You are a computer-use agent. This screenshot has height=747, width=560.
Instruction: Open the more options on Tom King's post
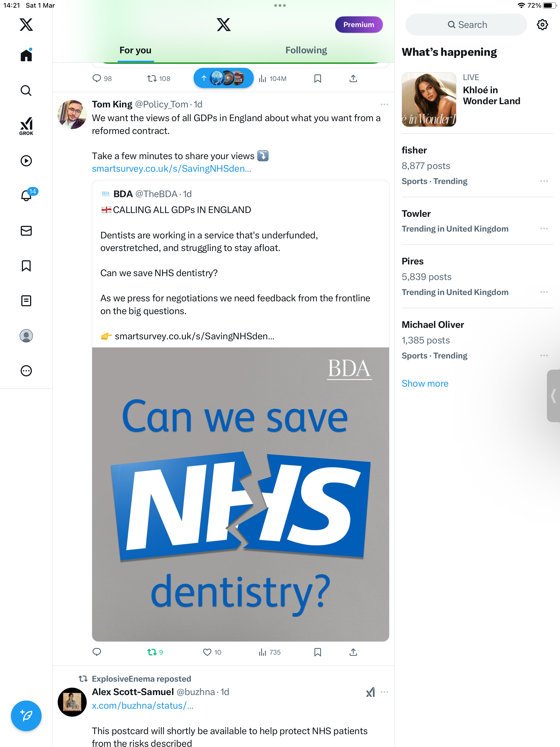point(384,104)
